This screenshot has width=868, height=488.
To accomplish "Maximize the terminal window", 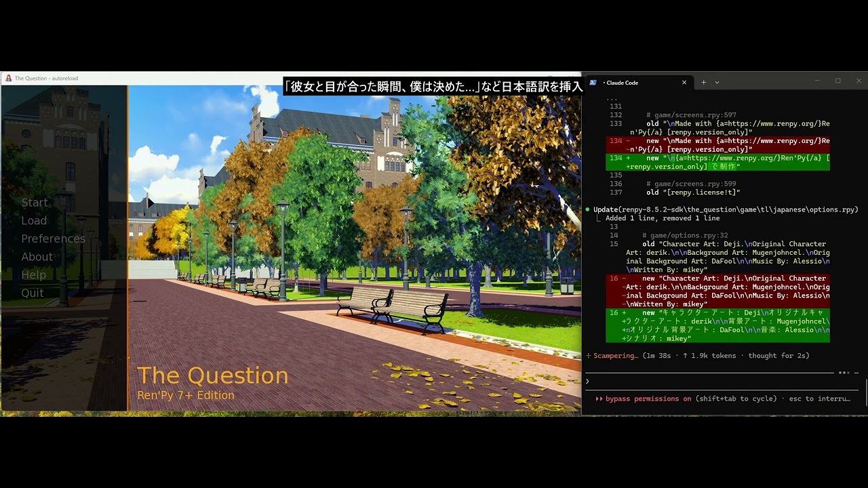I will point(838,81).
